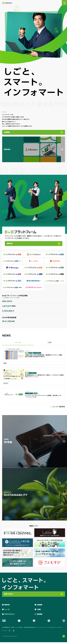67x644 pixels.
Task: Click arrow icon on BRAND card
Action: 62,149
